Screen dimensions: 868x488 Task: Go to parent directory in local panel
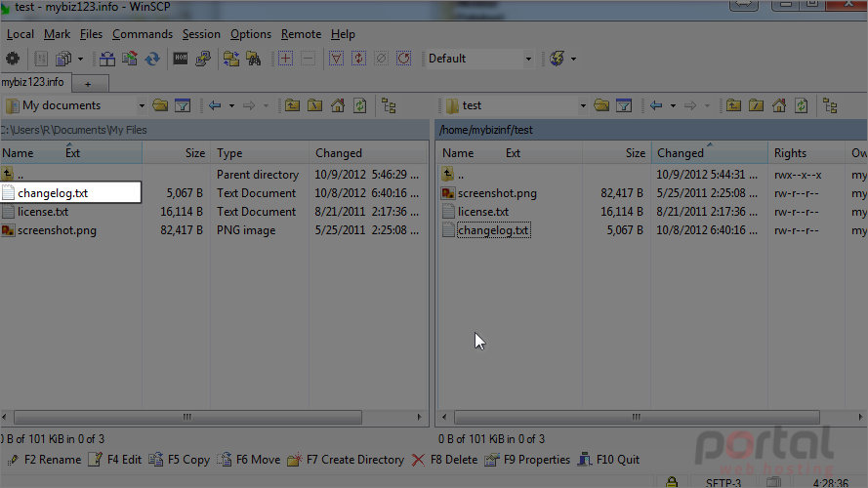click(292, 105)
